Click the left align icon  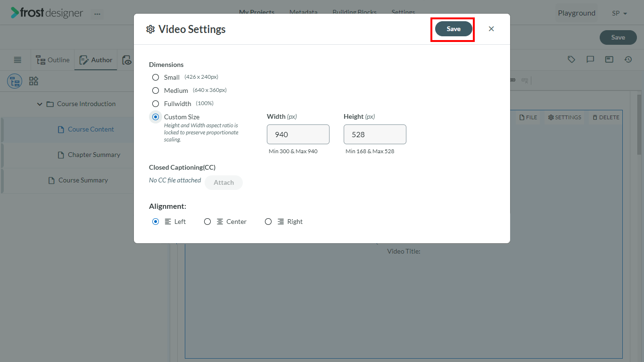point(168,222)
